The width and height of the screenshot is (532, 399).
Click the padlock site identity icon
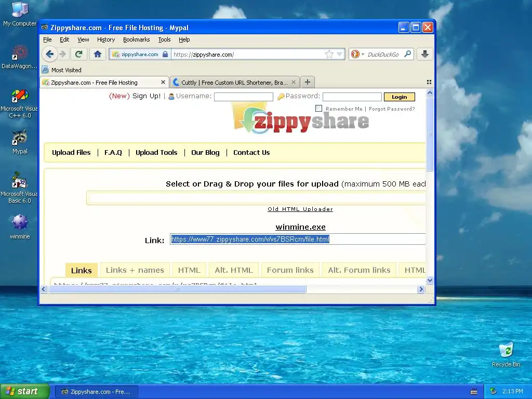[x=165, y=54]
